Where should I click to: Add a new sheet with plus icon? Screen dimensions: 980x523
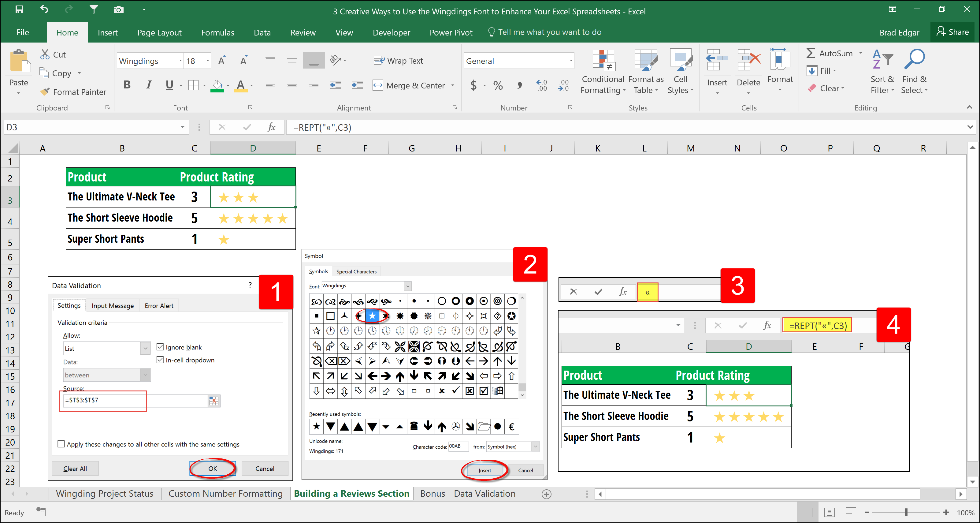(546, 494)
